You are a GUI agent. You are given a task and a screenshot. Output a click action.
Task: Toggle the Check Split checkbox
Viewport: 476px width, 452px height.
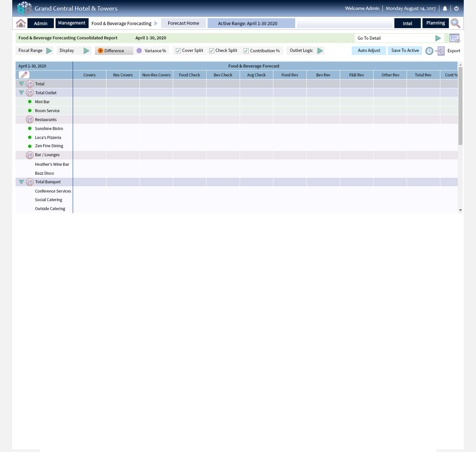tap(212, 51)
